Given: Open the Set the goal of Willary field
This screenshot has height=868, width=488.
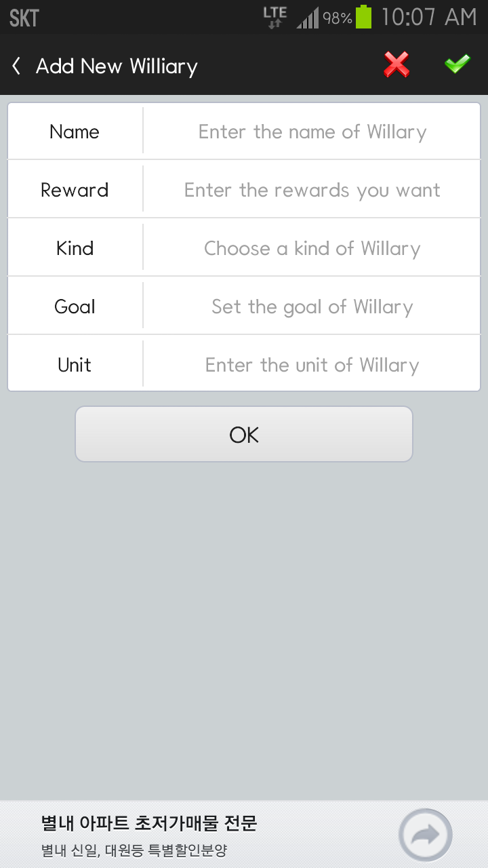Looking at the screenshot, I should [x=312, y=307].
